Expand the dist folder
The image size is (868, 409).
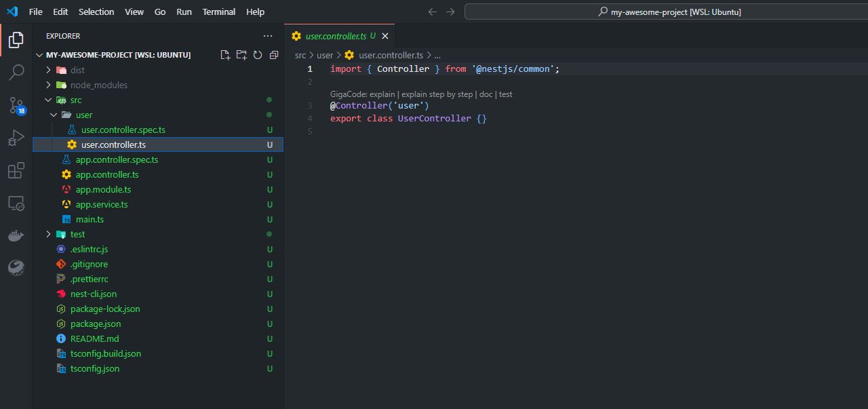pyautogui.click(x=158, y=70)
